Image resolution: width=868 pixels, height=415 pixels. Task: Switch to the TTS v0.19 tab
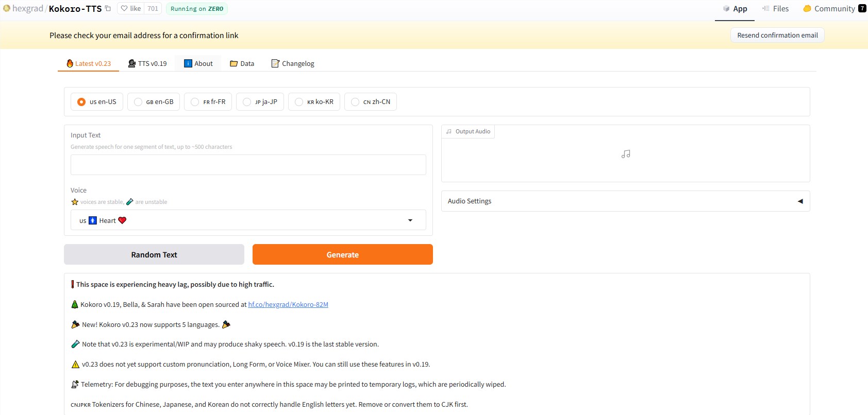pyautogui.click(x=147, y=64)
